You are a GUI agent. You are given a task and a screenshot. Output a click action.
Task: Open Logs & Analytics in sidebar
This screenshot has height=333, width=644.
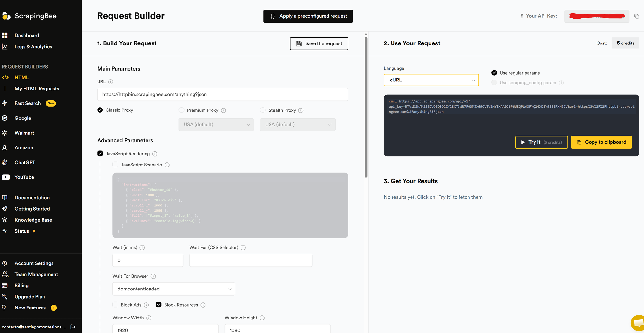(x=33, y=47)
